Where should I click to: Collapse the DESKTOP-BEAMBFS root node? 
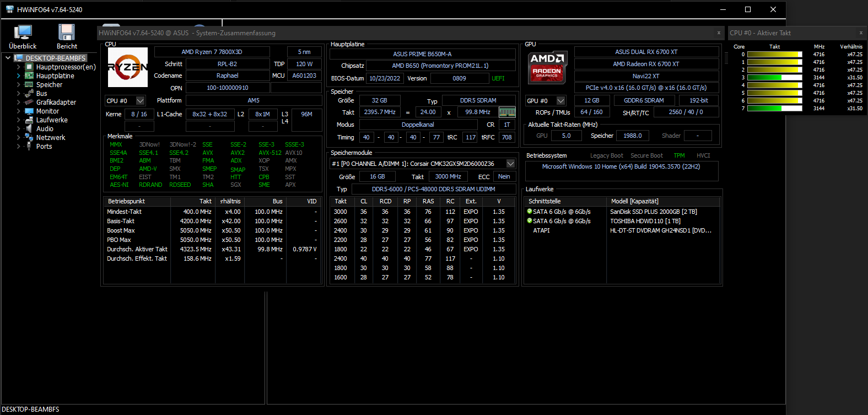[8, 58]
